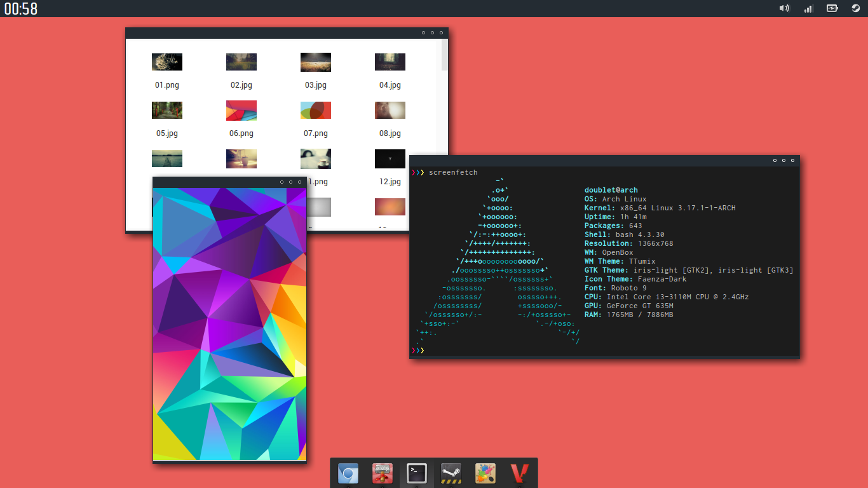Click the OS: Arch Linux line
Screen dimensions: 868x488
coord(616,199)
